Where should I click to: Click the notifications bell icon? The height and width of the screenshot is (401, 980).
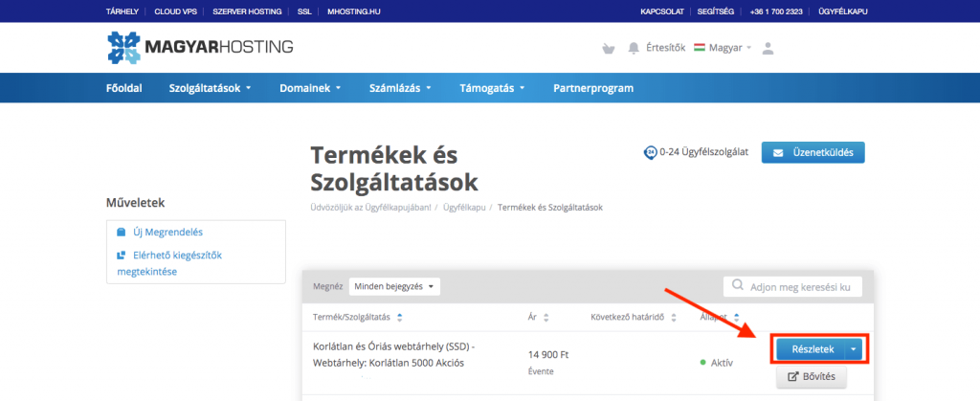[634, 48]
